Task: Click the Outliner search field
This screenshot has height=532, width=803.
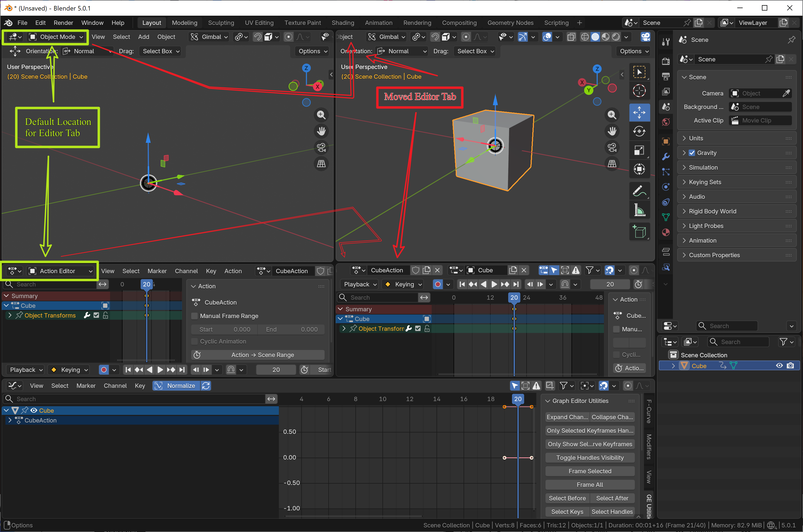Action: (x=739, y=342)
